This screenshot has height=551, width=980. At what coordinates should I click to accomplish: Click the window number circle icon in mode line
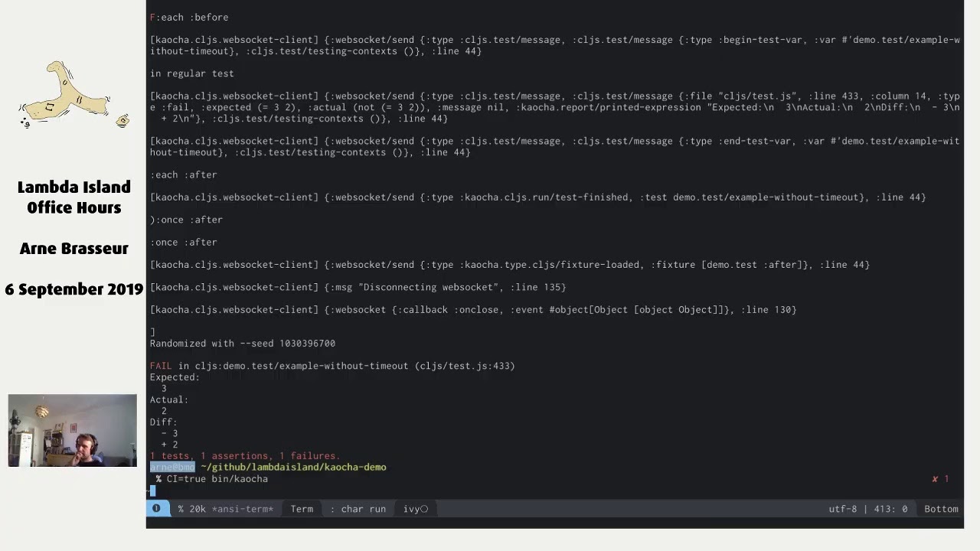click(156, 509)
